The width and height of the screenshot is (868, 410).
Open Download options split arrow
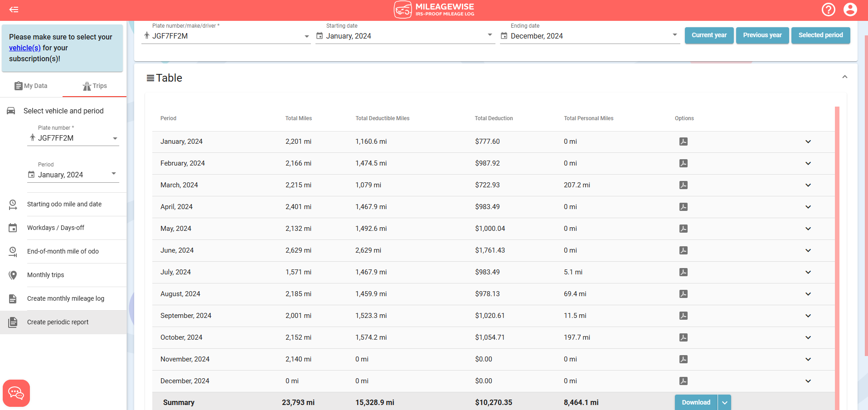724,403
